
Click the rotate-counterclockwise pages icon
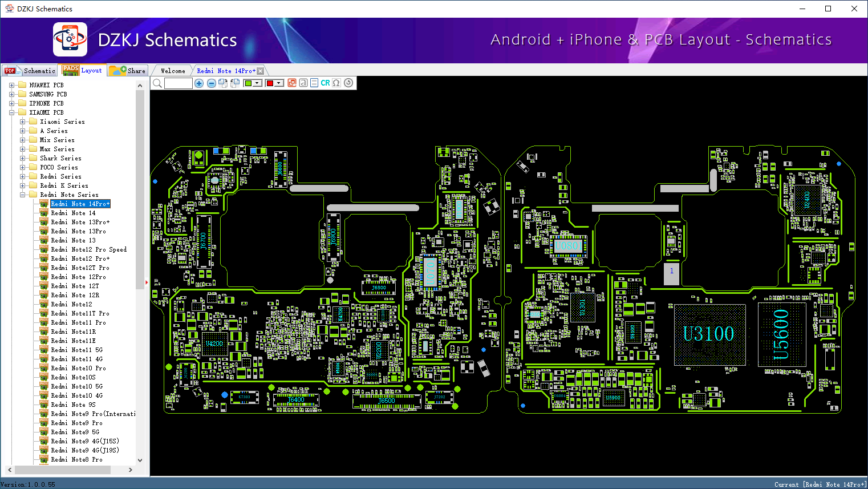pos(235,83)
